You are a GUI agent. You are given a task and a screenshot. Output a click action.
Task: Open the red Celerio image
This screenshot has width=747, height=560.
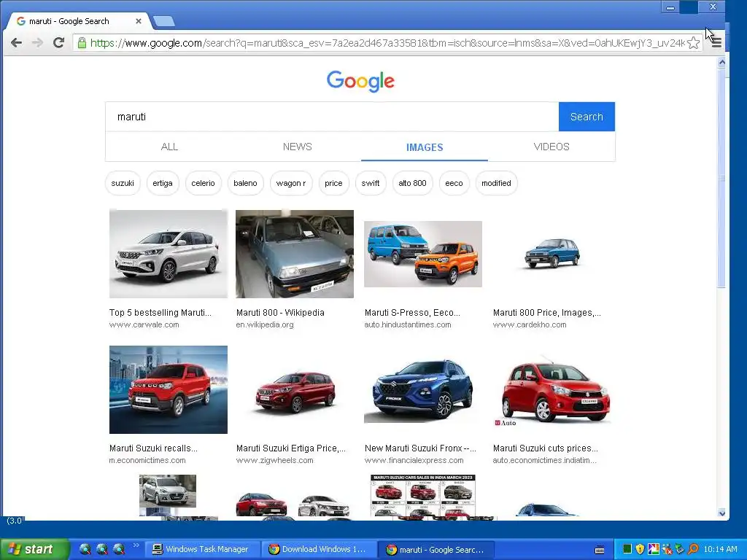[553, 391]
